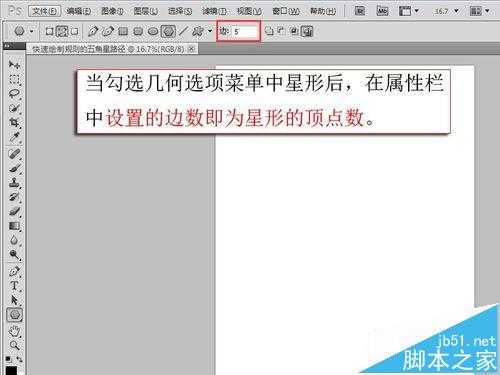
Task: Enable Exclude Overlapping Path Areas mode
Action: pos(307,31)
